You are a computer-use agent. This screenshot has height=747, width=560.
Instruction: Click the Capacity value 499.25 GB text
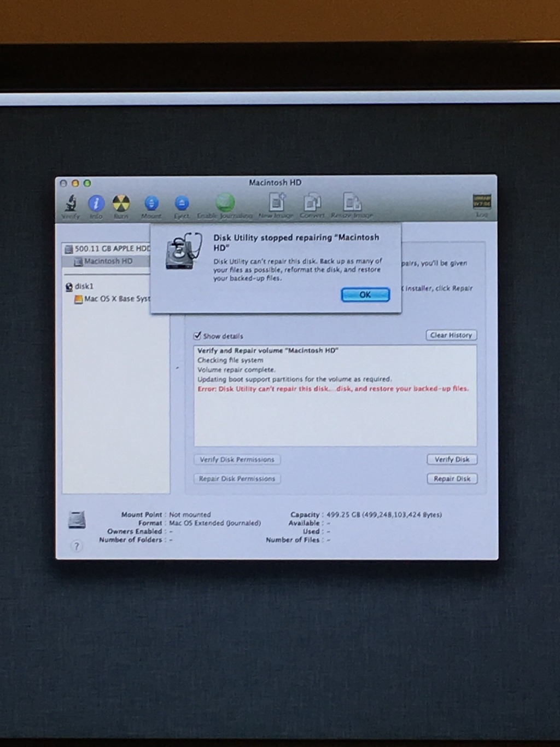(x=384, y=514)
